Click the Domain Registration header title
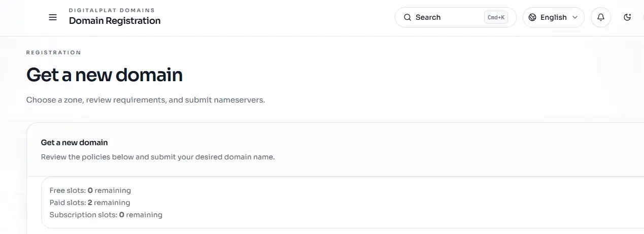The width and height of the screenshot is (644, 234). click(x=115, y=21)
